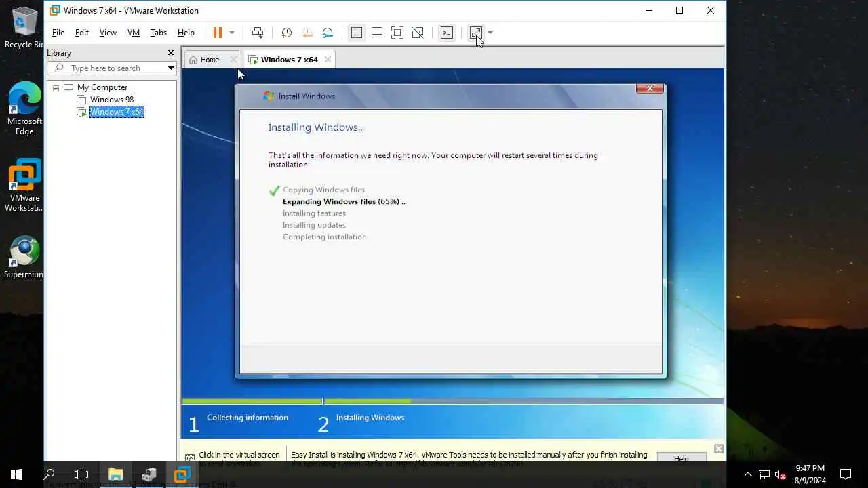The image size is (868, 488).
Task: Close the Windows 7 x64 tab
Action: [328, 60]
